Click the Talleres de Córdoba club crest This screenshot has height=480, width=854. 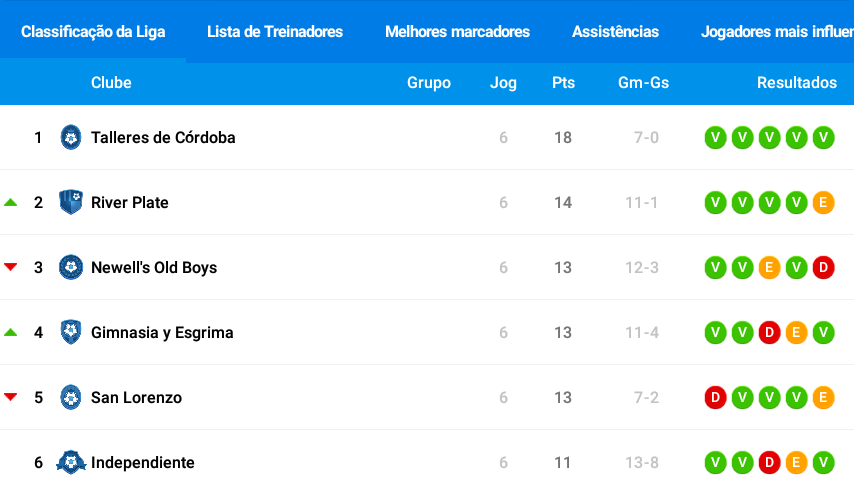coord(71,137)
